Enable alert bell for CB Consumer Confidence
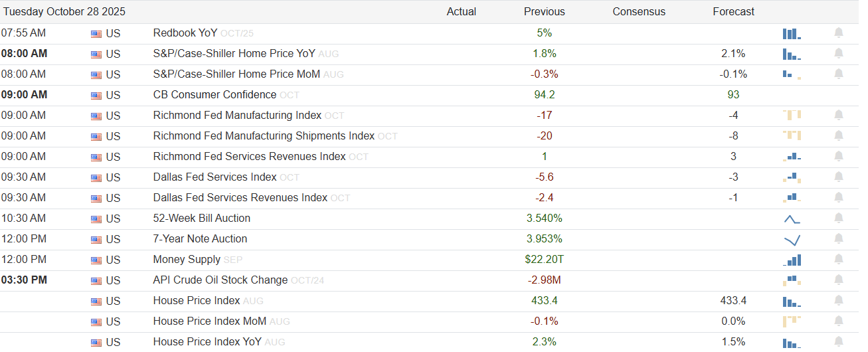The image size is (868, 352). tap(839, 95)
